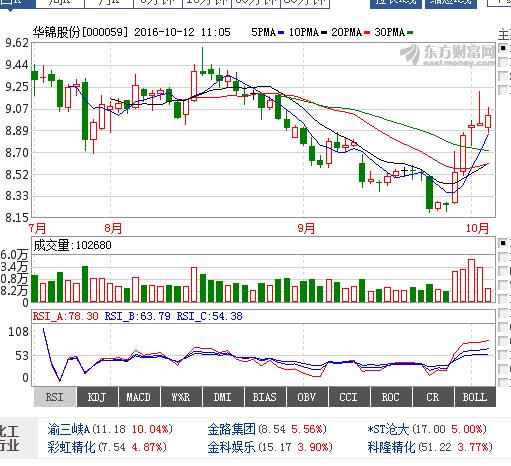511x466 pixels.
Task: Click the 华锦股份[000059] chart title
Action: [80, 32]
